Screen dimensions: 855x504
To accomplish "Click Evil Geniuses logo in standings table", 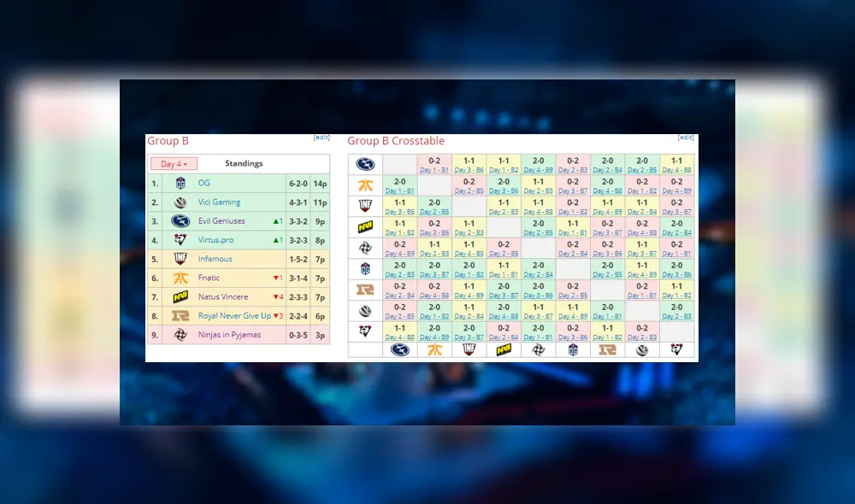I will (180, 221).
